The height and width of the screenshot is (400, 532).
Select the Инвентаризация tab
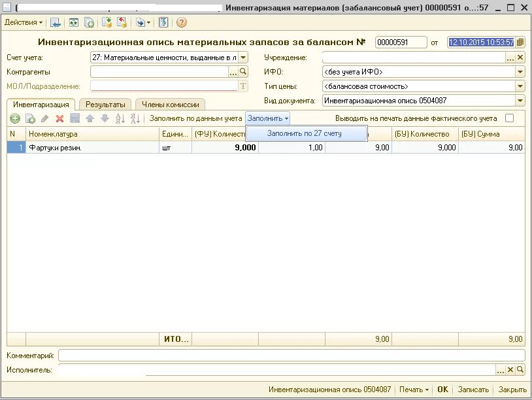pyautogui.click(x=41, y=105)
